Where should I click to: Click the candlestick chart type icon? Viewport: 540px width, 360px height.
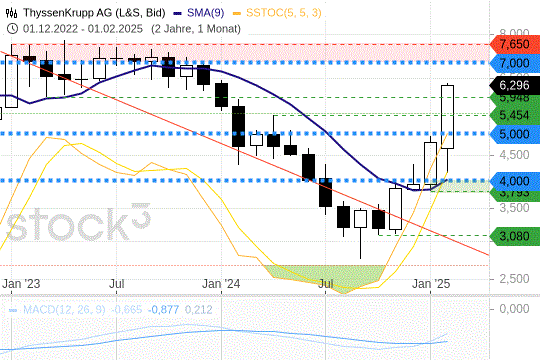tap(11, 13)
